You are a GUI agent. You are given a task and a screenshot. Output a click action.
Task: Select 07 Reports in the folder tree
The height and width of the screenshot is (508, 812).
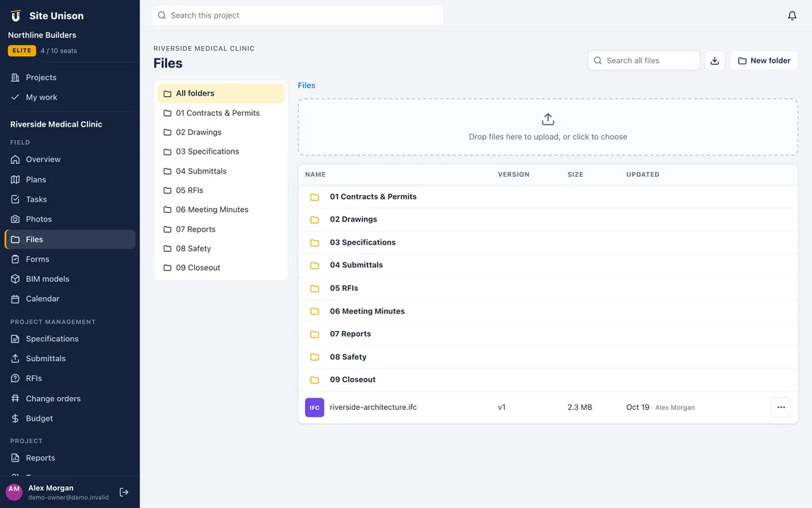pos(221,229)
